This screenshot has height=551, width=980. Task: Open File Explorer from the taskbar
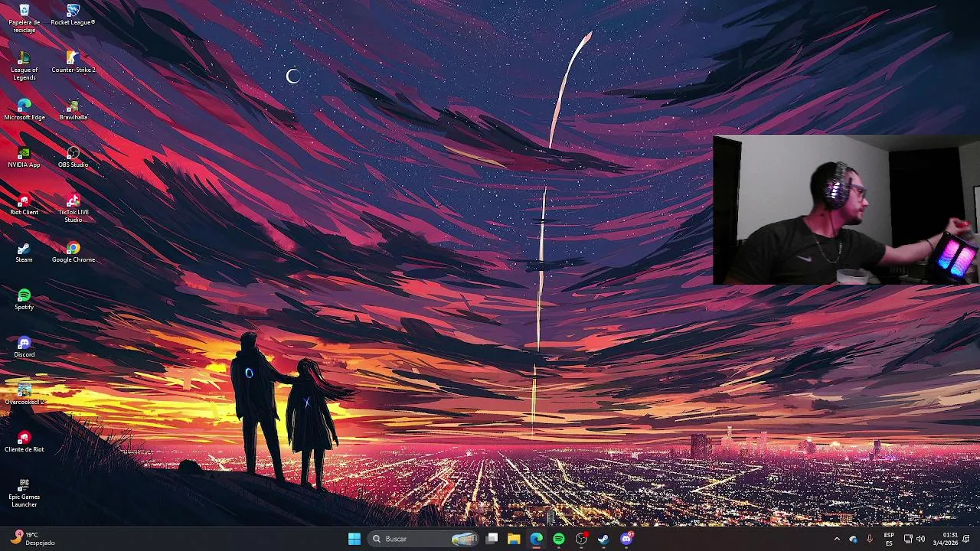click(x=514, y=539)
